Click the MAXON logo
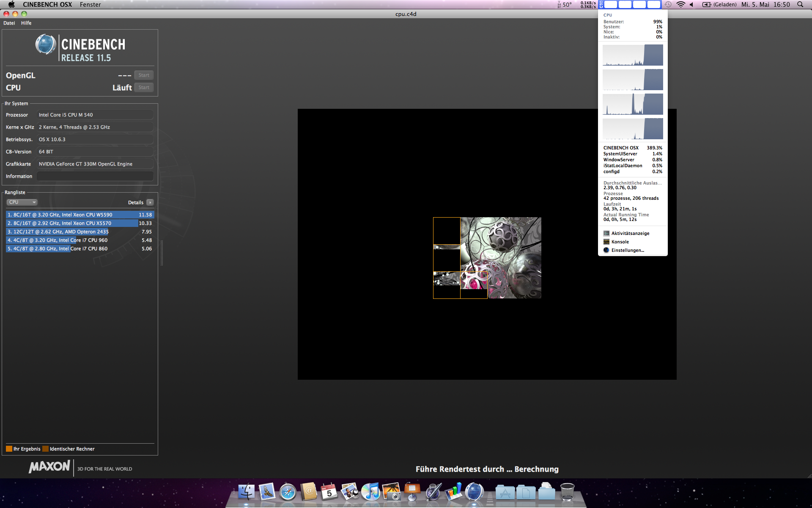The image size is (812, 508). 49,467
